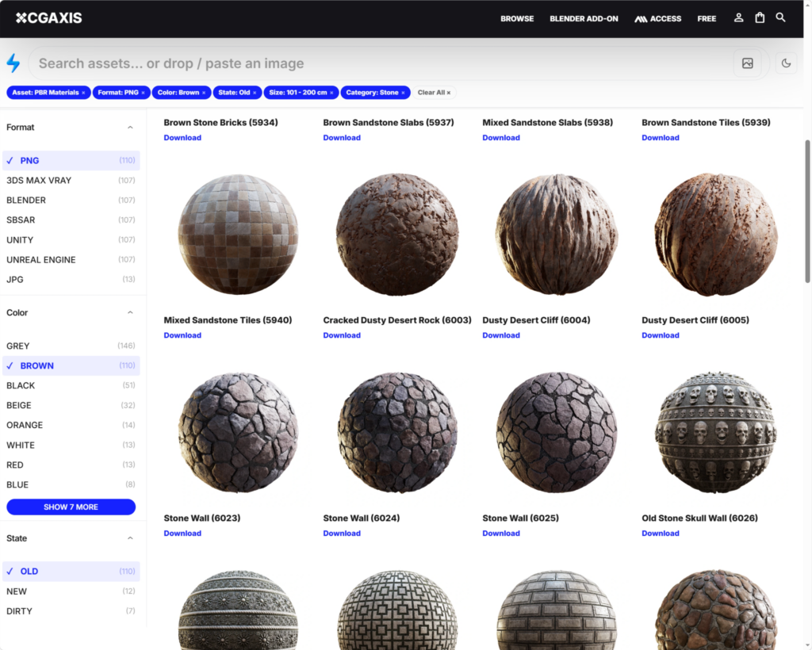Remove the 'Color: Brown' filter chip

pos(204,93)
